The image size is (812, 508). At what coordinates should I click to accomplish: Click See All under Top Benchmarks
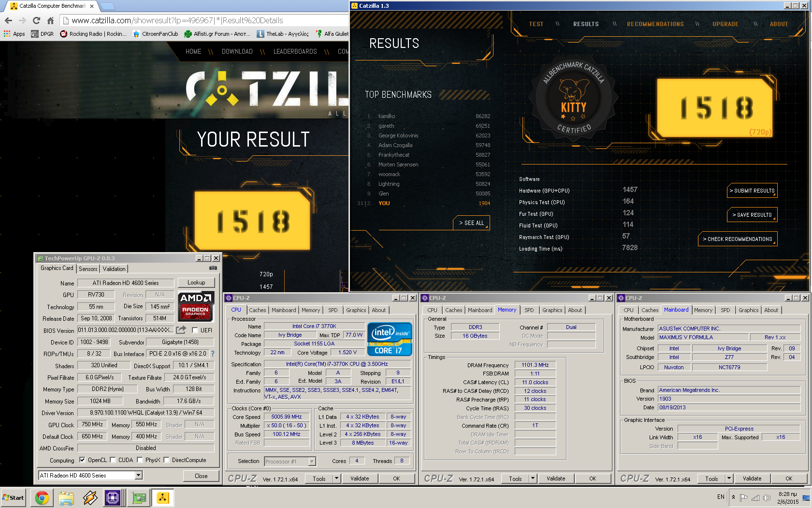pos(471,223)
